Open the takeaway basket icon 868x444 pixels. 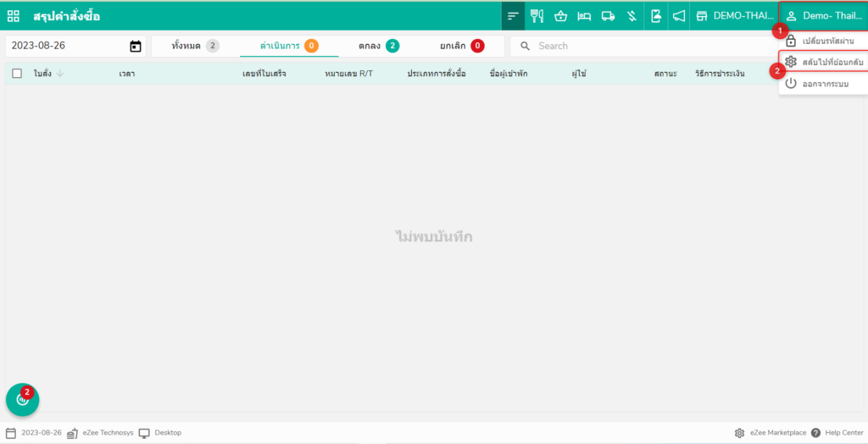click(x=561, y=15)
